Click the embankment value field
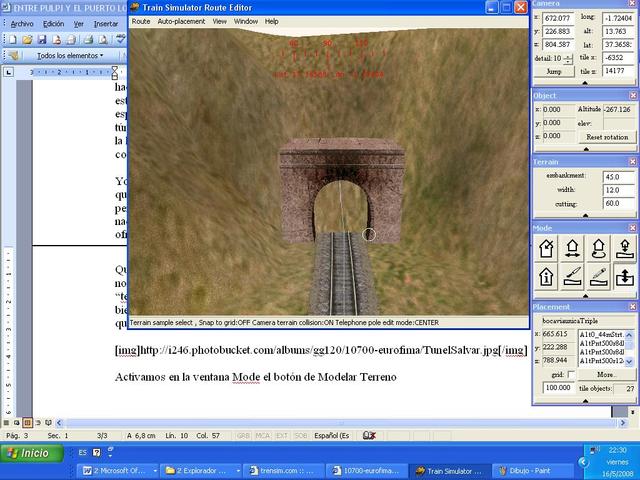The width and height of the screenshot is (640, 480). (617, 176)
